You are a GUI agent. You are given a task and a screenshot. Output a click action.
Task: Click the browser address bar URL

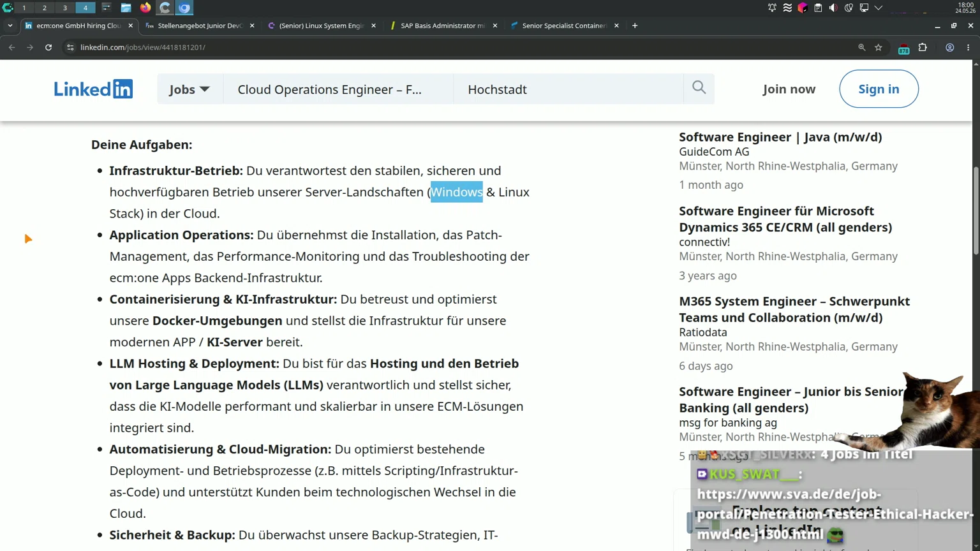tap(143, 47)
